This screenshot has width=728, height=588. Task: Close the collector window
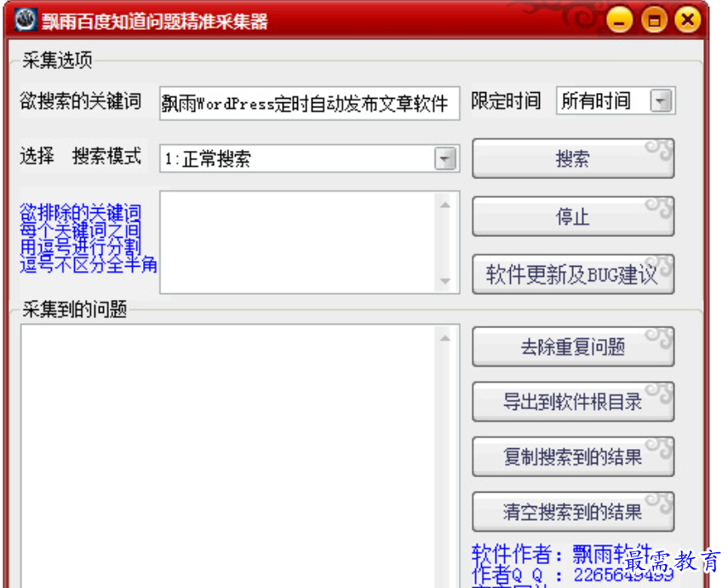tap(688, 20)
